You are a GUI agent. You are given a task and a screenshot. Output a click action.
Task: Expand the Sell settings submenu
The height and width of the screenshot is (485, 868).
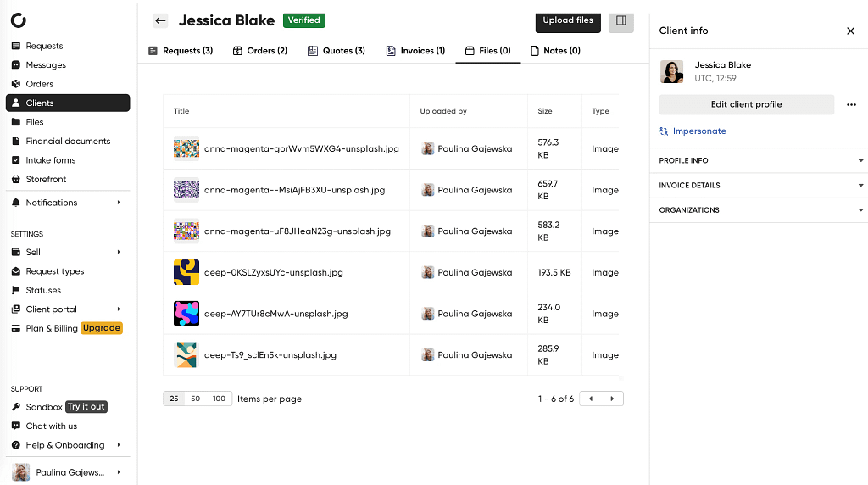tap(119, 252)
